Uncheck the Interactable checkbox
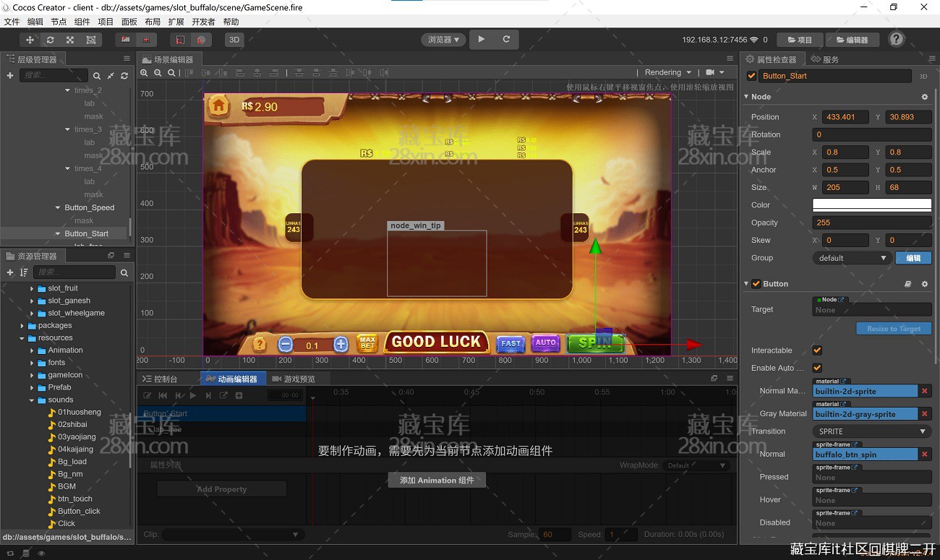Viewport: 940px width, 560px height. click(x=817, y=350)
